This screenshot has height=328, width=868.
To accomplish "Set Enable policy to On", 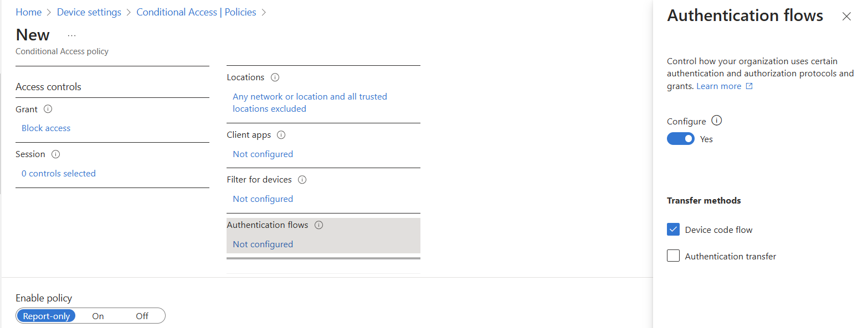I will tap(97, 315).
